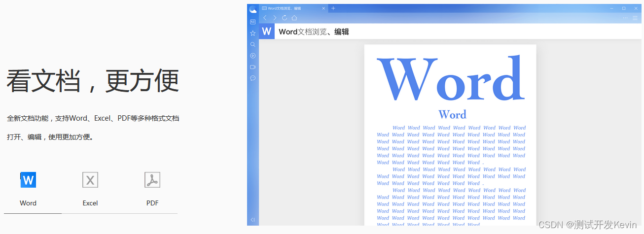Close the browser window
This screenshot has height=234, width=644.
click(635, 8)
